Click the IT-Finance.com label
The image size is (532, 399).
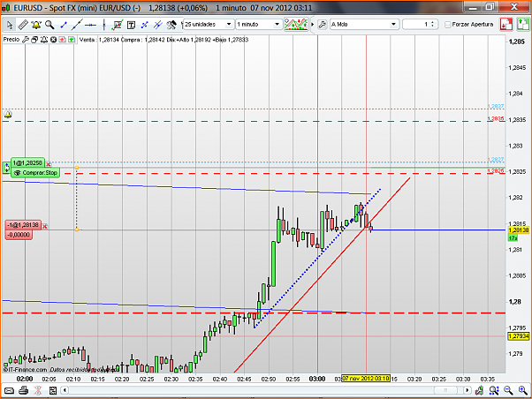(x=25, y=370)
